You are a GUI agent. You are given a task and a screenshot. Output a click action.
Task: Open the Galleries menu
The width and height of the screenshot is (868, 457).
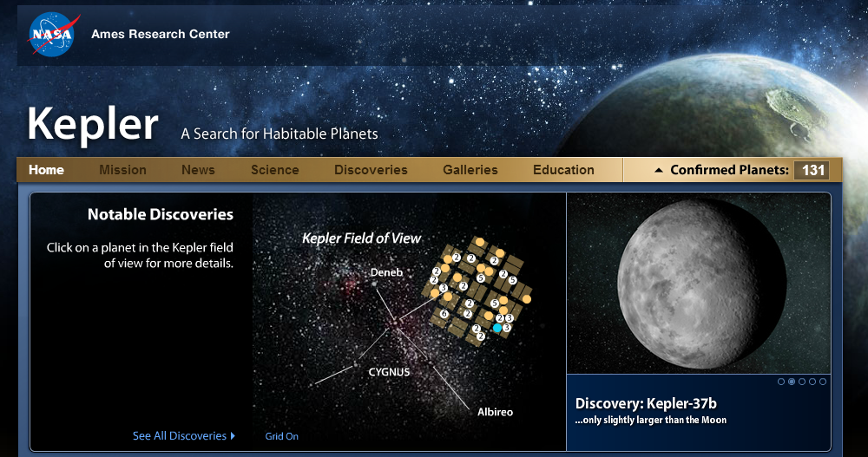(470, 170)
